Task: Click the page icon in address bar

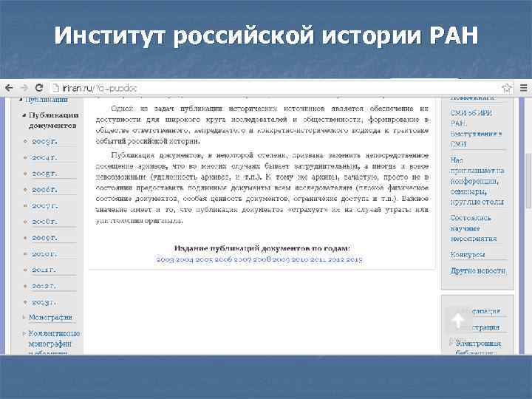Action: pos(55,88)
